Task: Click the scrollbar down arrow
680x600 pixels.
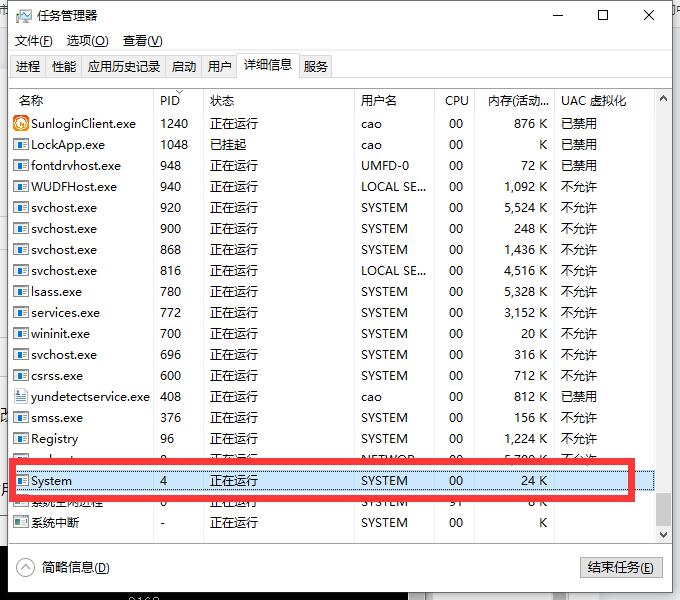Action: point(663,535)
